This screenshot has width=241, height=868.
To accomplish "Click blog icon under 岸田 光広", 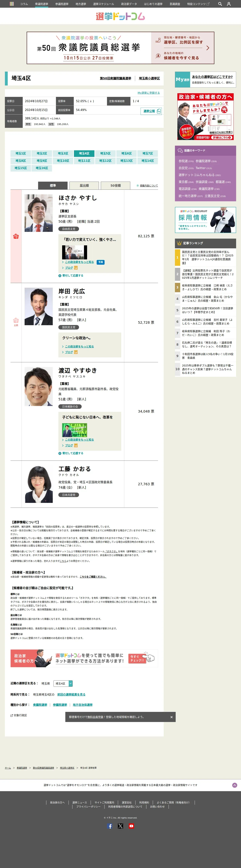I will click(x=76, y=352).
